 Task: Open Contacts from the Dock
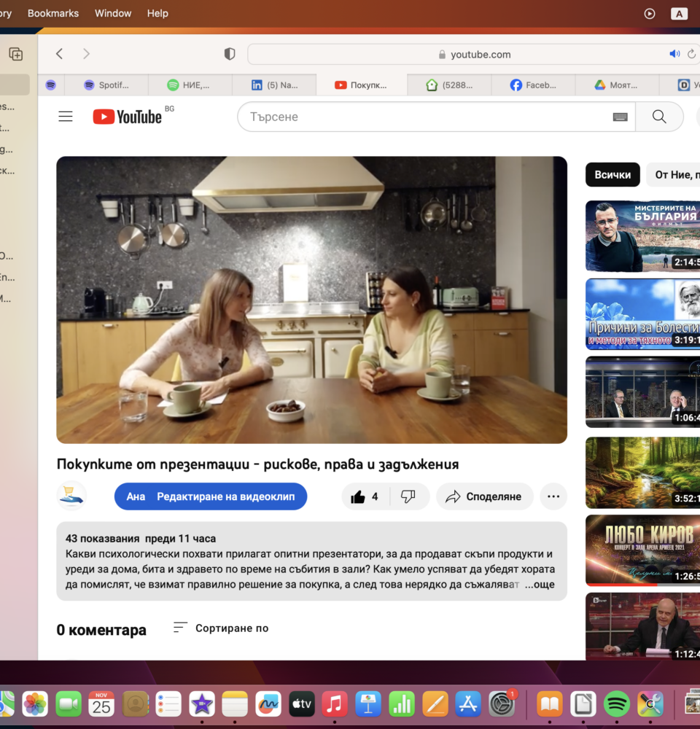[x=136, y=704]
